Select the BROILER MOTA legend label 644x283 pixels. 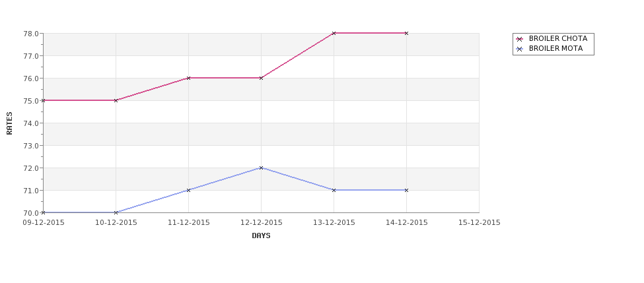point(555,48)
